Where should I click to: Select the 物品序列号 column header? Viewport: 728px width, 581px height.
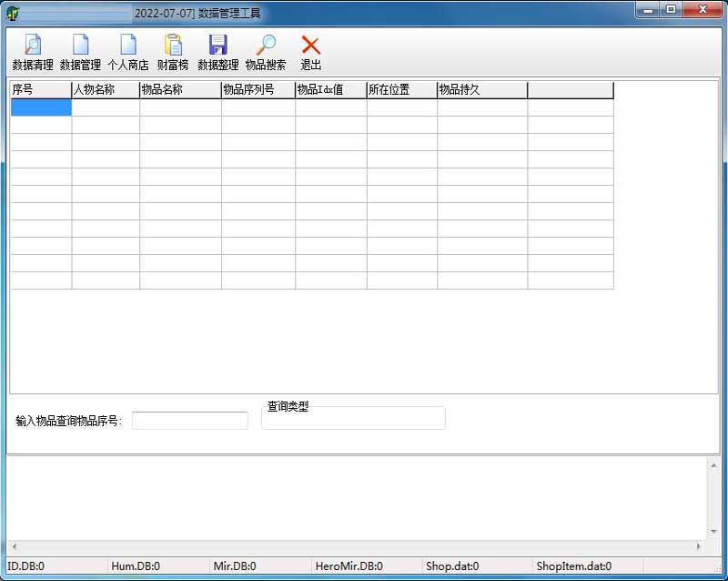[258, 90]
